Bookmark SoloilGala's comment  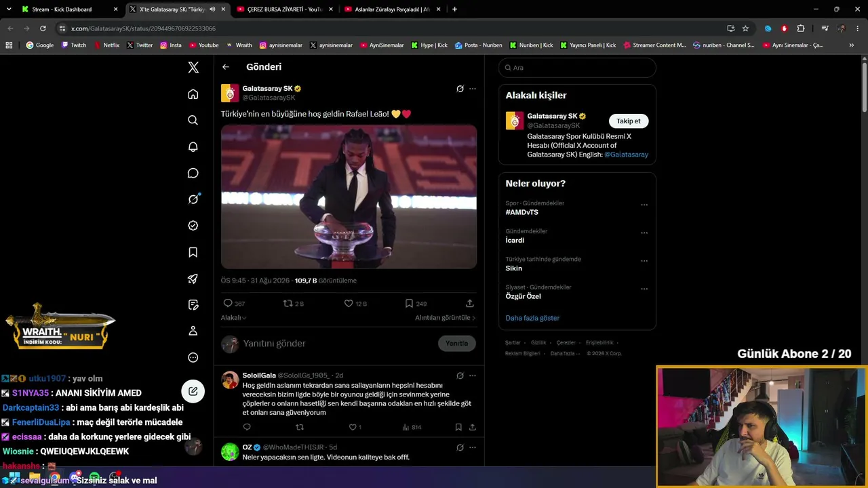[458, 427]
